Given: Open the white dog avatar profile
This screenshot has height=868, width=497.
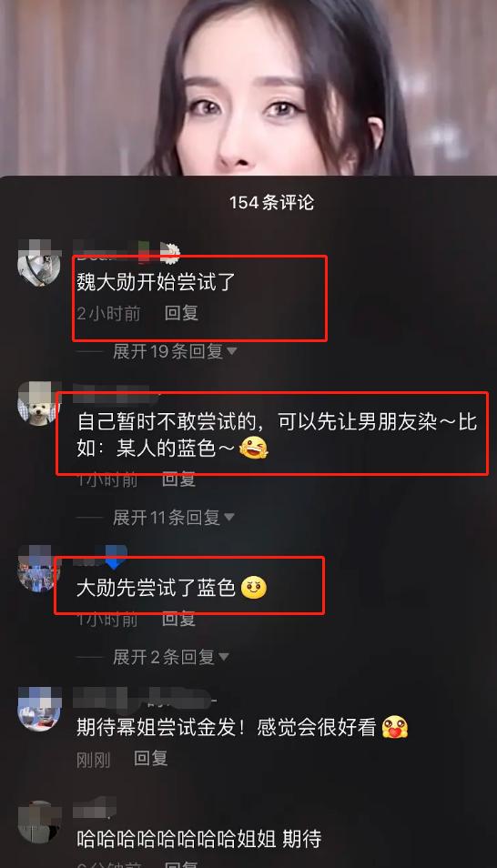Looking at the screenshot, I should (x=38, y=402).
